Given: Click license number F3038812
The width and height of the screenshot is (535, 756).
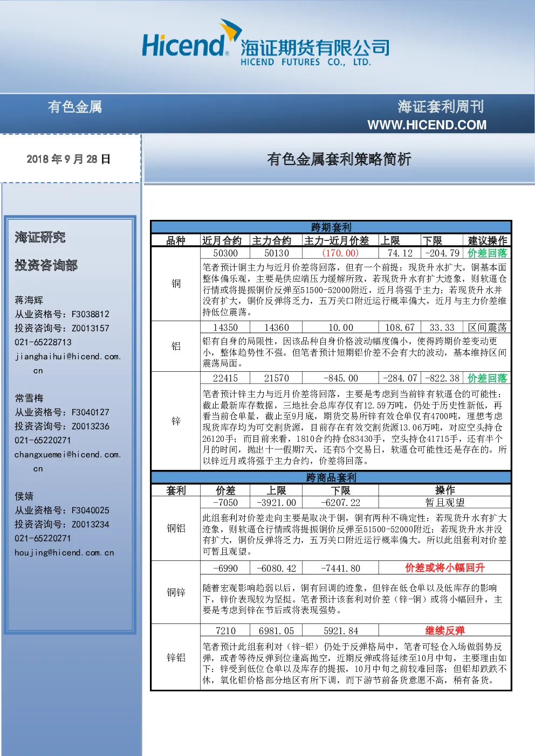Looking at the screenshot, I should point(91,314).
